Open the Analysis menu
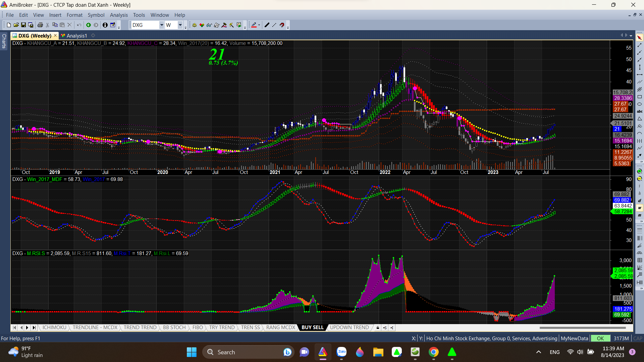The image size is (644, 362). click(119, 15)
